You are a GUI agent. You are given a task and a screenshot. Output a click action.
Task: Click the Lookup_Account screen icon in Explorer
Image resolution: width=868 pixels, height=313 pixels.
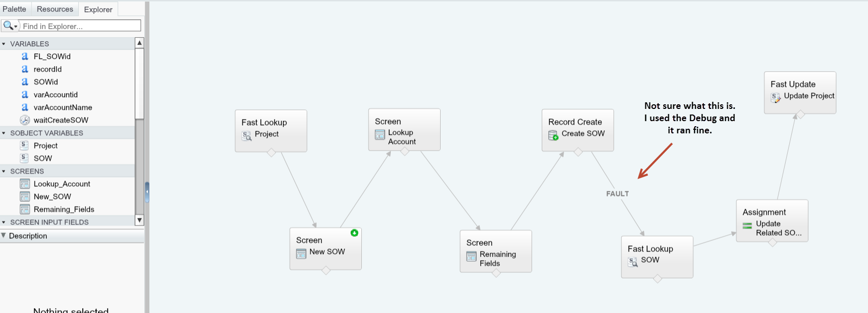[24, 184]
